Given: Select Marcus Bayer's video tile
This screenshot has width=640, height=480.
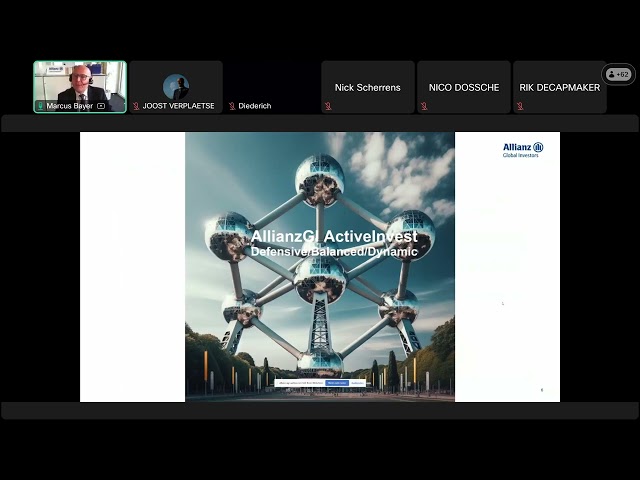Looking at the screenshot, I should tap(80, 87).
